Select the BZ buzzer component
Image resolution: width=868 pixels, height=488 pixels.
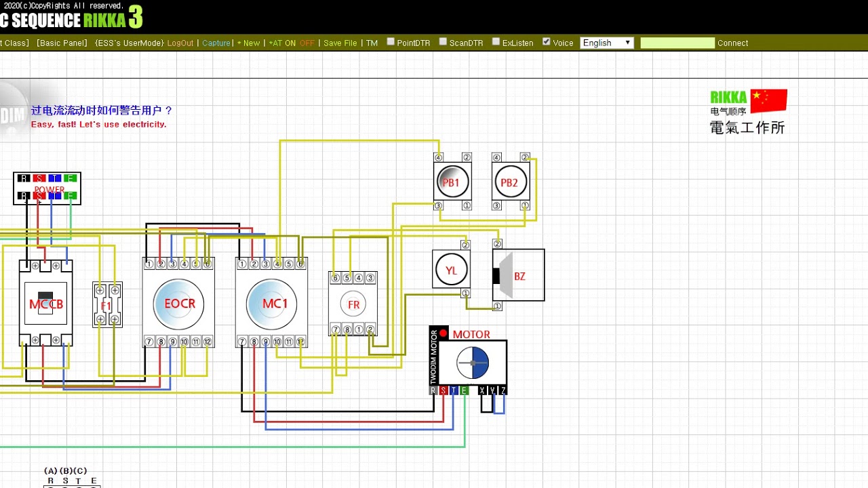pyautogui.click(x=519, y=276)
